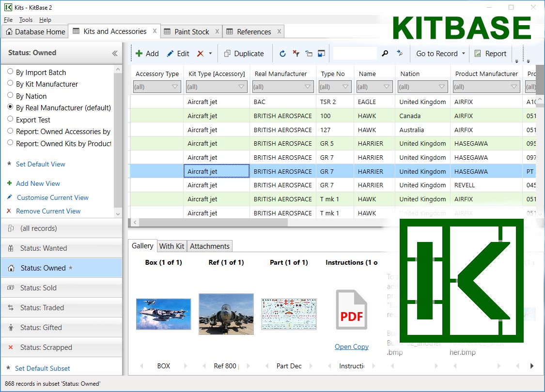Refresh the kits grid
The image size is (545, 392).
(282, 53)
